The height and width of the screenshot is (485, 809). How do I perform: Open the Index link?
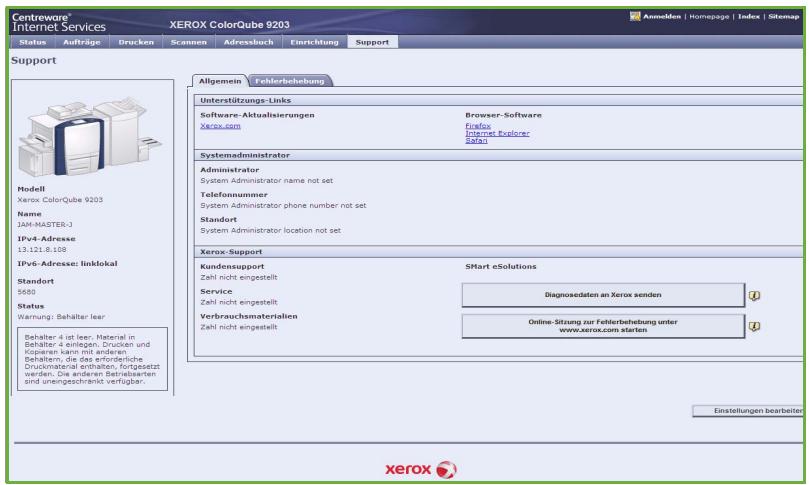[748, 17]
